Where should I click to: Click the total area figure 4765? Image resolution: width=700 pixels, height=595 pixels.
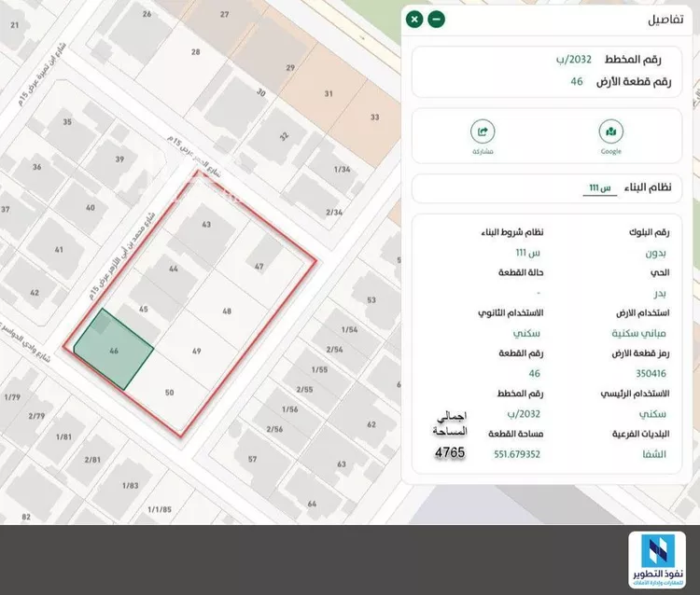pyautogui.click(x=450, y=452)
